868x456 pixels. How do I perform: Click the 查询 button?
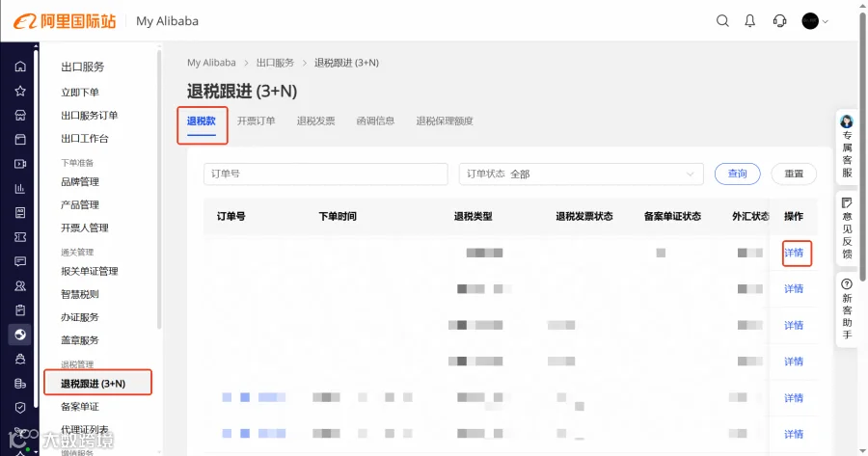738,174
